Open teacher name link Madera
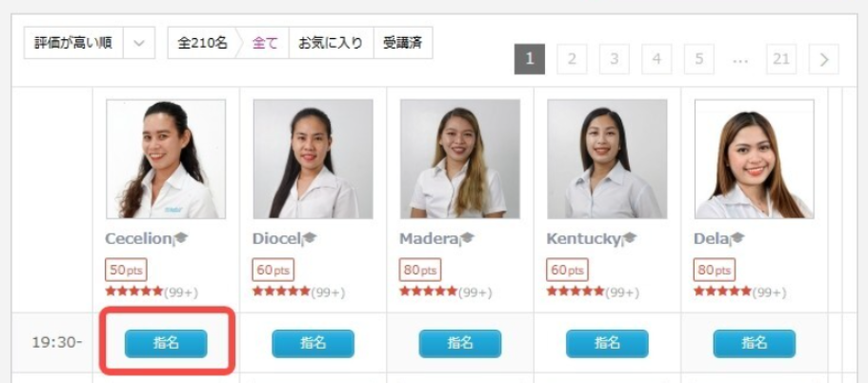868x383 pixels. [429, 238]
